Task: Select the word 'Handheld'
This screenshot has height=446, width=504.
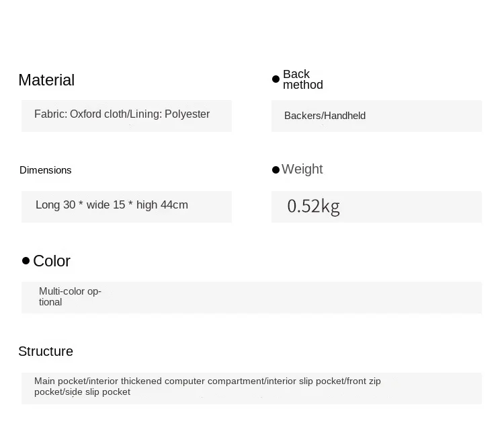Action: 345,116
